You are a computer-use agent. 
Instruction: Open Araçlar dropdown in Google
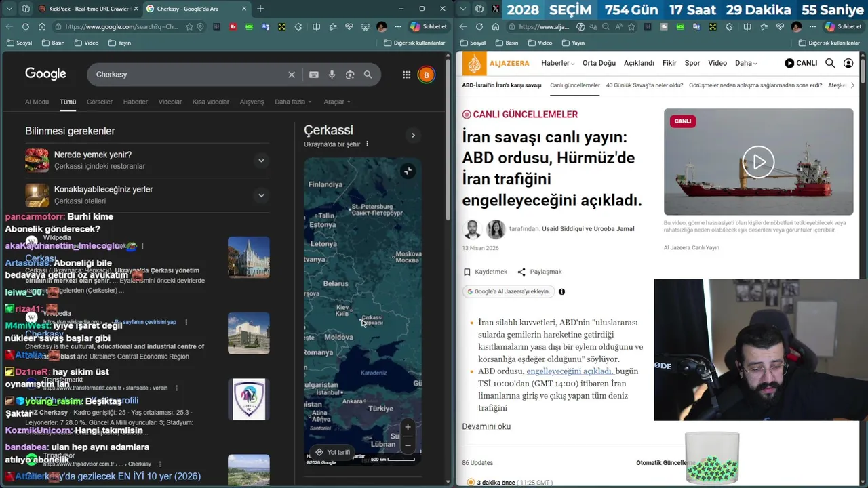[x=337, y=102]
